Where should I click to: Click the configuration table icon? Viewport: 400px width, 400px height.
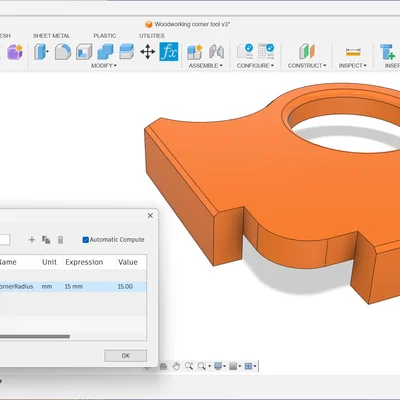[x=266, y=52]
